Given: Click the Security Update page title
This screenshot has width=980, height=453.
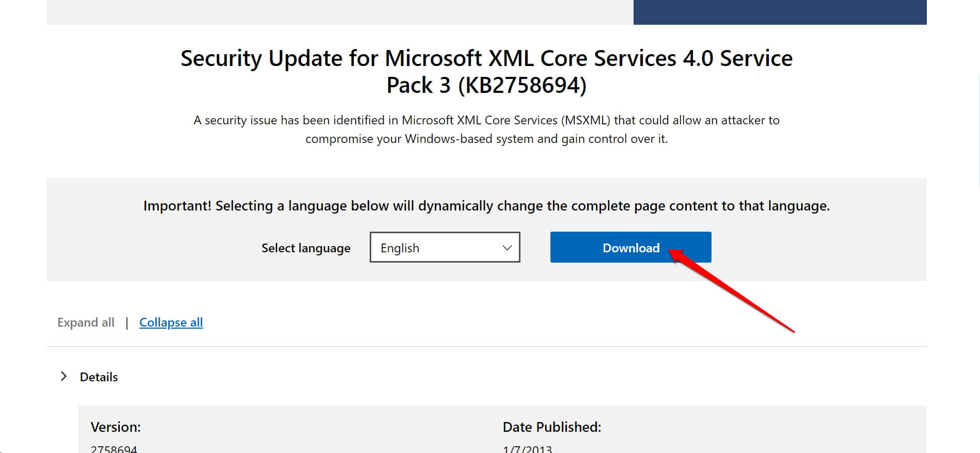Looking at the screenshot, I should point(486,58).
